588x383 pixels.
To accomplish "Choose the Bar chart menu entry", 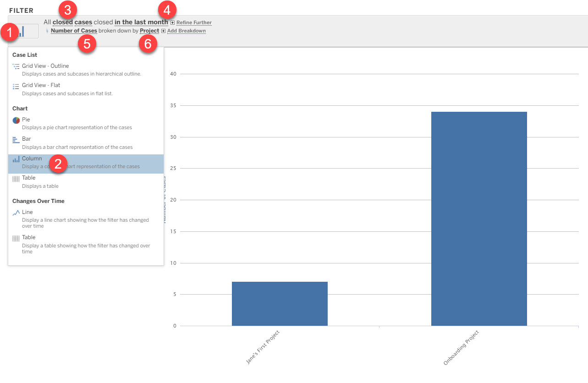I will pos(86,143).
